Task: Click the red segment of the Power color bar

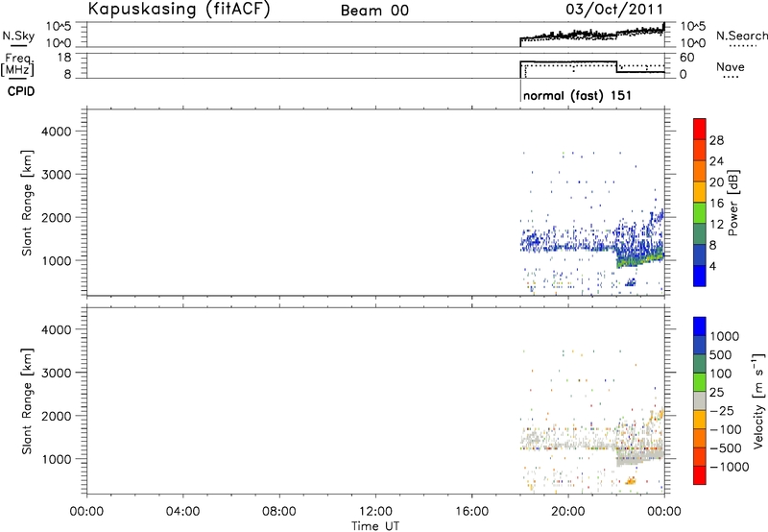Action: point(700,129)
